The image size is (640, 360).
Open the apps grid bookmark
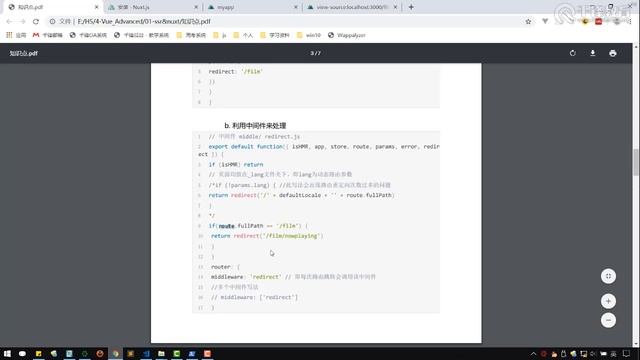(16, 35)
